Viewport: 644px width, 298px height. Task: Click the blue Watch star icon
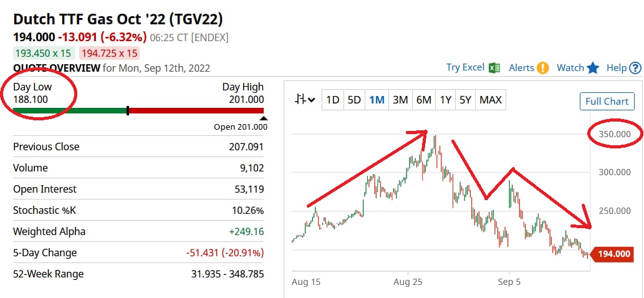(x=593, y=68)
